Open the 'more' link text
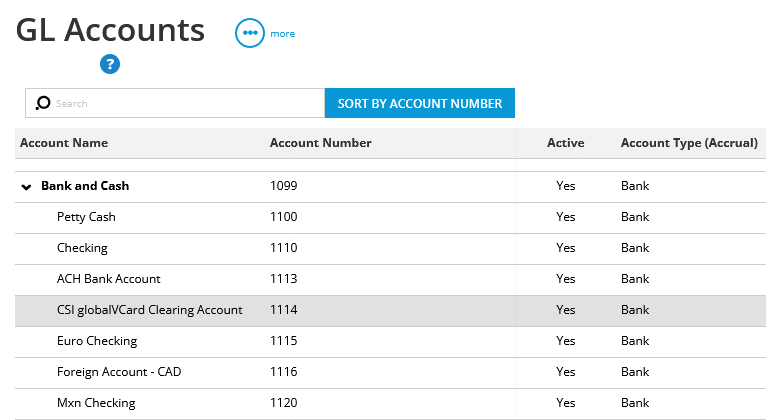Viewport: 766px width, 420px height. 282,34
